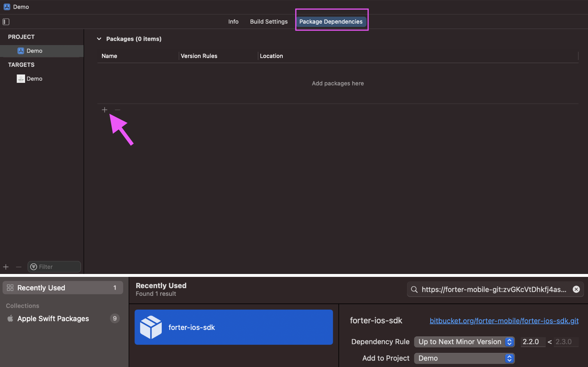Switch to the Build Settings tab
Viewport: 588px width, 367px height.
point(269,22)
